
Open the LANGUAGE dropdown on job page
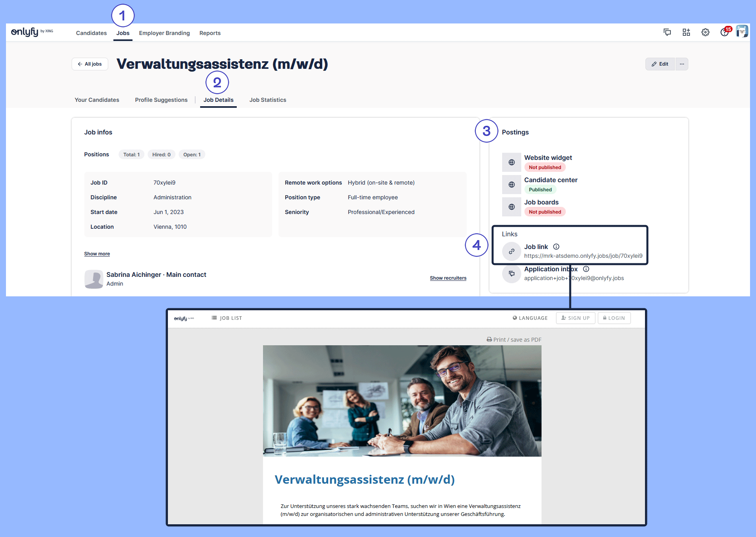pyautogui.click(x=530, y=318)
